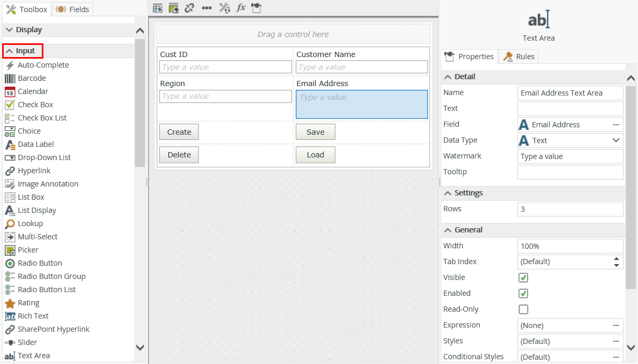Select the Barcode control in Toolbox

tap(31, 78)
